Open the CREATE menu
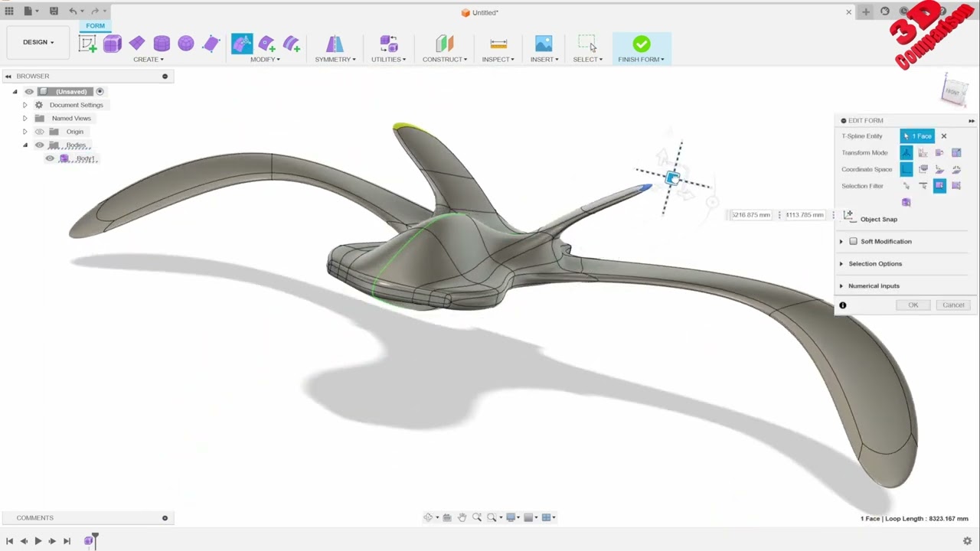This screenshot has height=551, width=980. click(x=149, y=60)
